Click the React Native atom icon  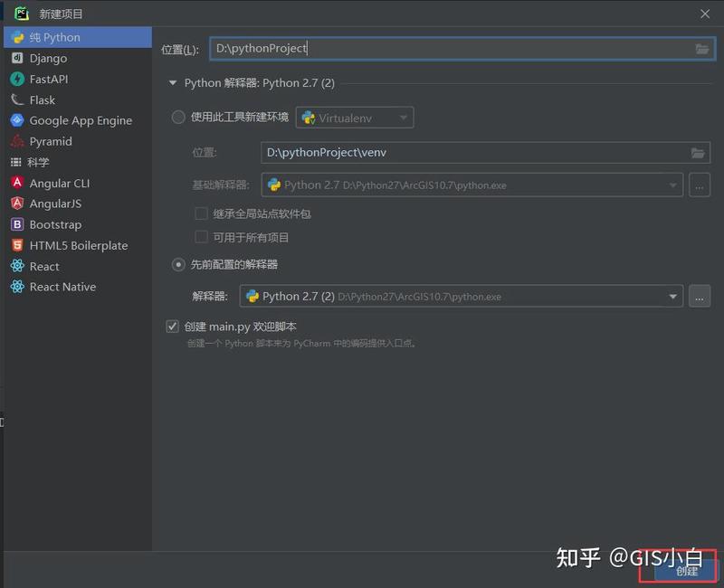(x=17, y=287)
